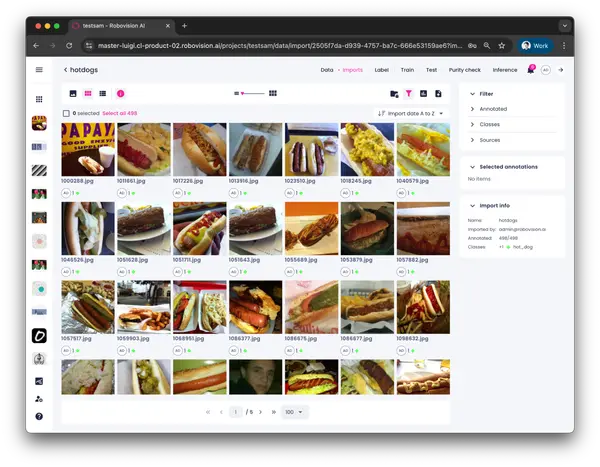Open the hamburger menu in the sidebar
The height and width of the screenshot is (467, 600).
tap(39, 70)
